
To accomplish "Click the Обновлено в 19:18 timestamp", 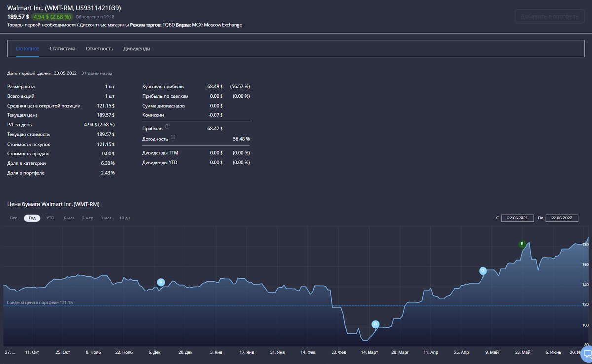I will pos(95,17).
